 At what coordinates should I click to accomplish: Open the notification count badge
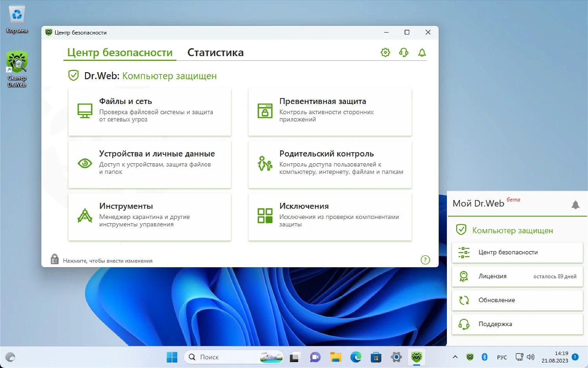pos(575,357)
